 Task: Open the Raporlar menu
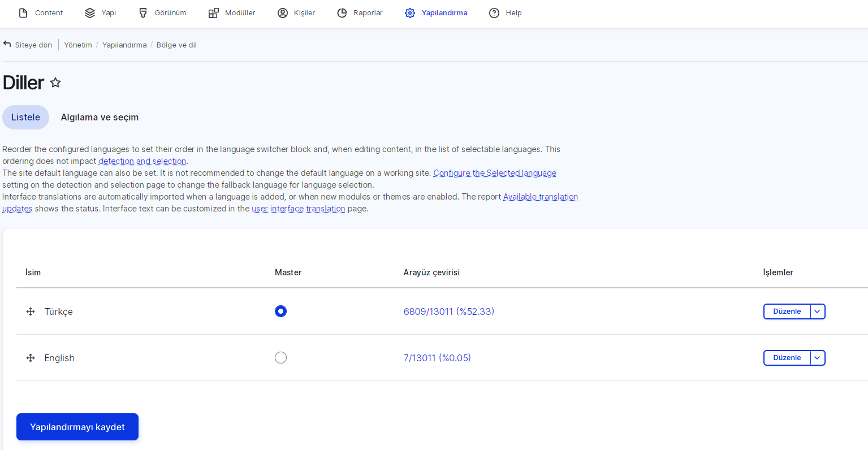360,13
